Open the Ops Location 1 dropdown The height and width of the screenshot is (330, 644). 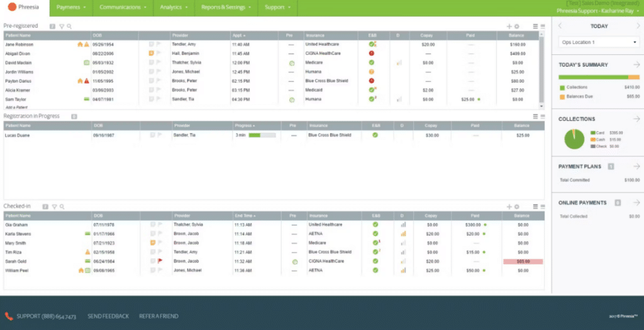(x=599, y=42)
